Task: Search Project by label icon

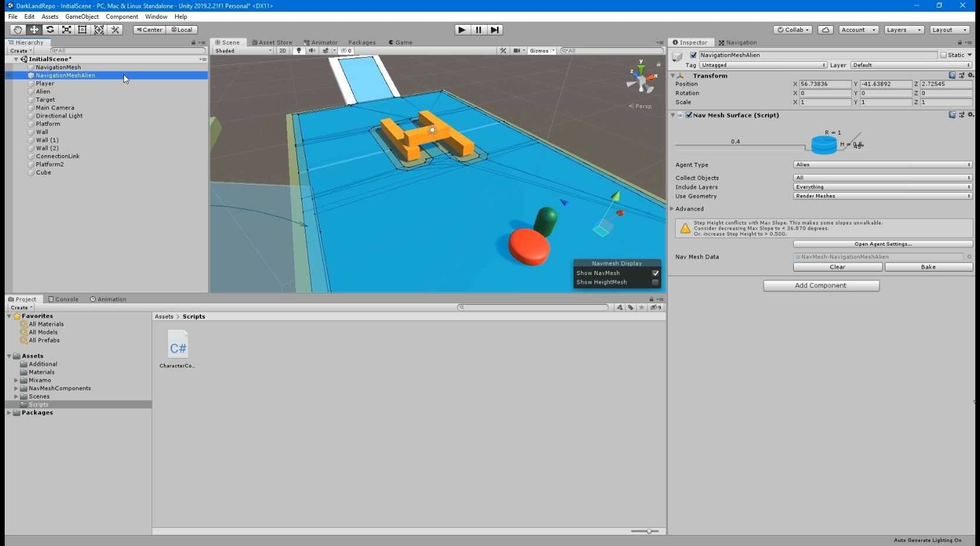Action: click(630, 307)
